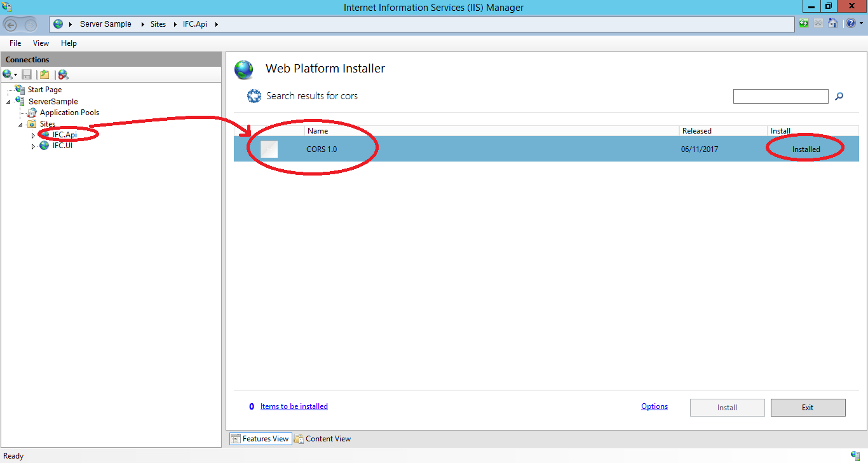Switch to the Features View tab
This screenshot has width=868, height=463.
[x=259, y=439]
